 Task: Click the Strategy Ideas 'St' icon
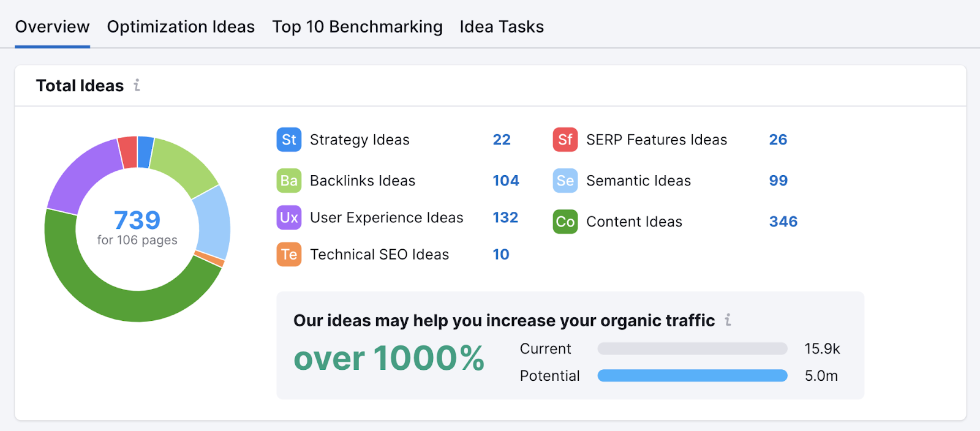click(x=288, y=140)
